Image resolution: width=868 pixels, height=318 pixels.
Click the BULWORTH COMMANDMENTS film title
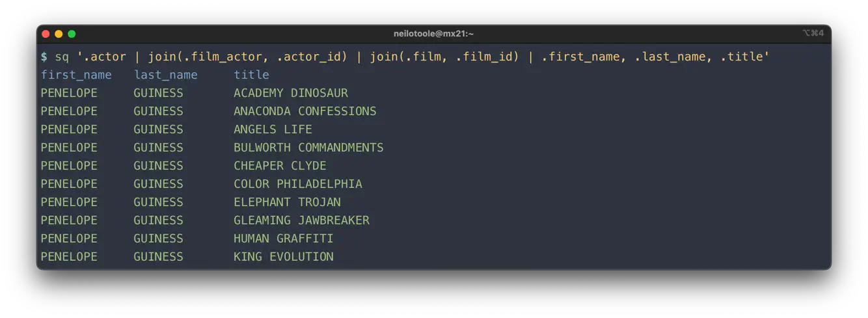click(x=308, y=148)
